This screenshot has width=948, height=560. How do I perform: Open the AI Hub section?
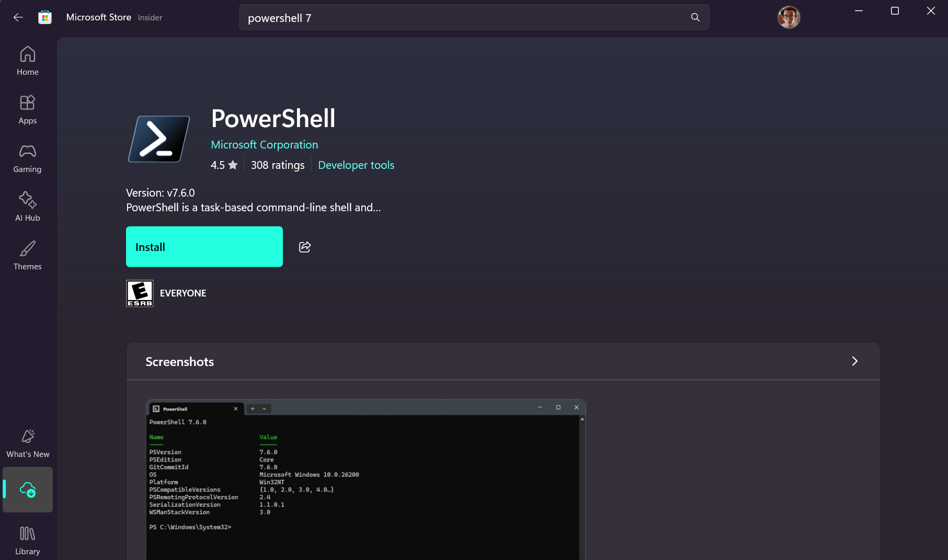click(27, 206)
